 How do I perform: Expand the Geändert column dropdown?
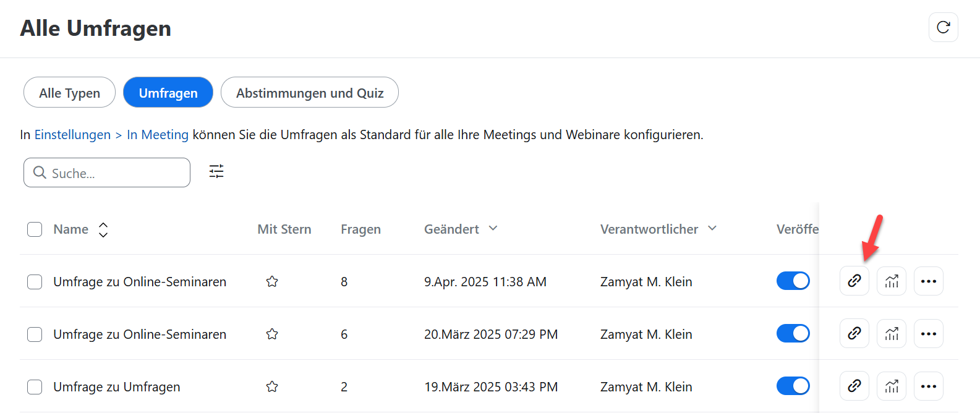pyautogui.click(x=493, y=228)
